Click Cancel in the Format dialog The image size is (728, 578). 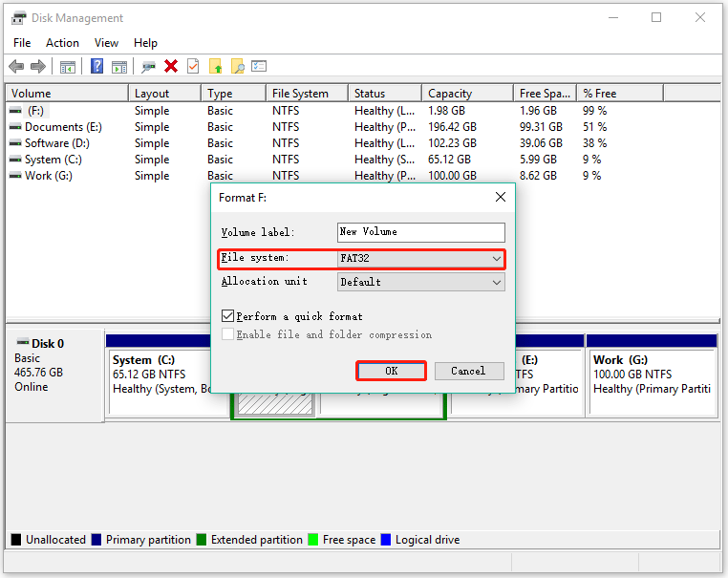click(469, 371)
